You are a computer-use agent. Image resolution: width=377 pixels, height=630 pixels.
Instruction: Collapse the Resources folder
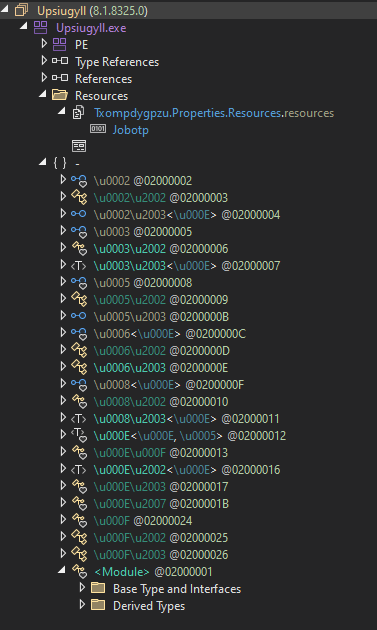coord(43,94)
